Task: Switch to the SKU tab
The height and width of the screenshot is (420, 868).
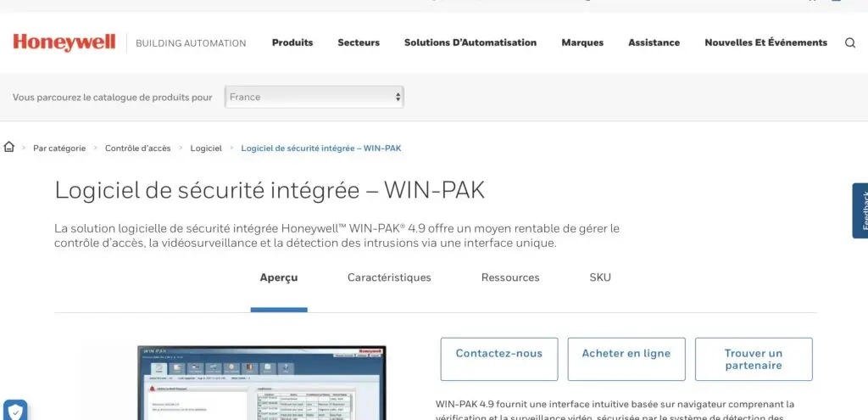Action: tap(600, 277)
